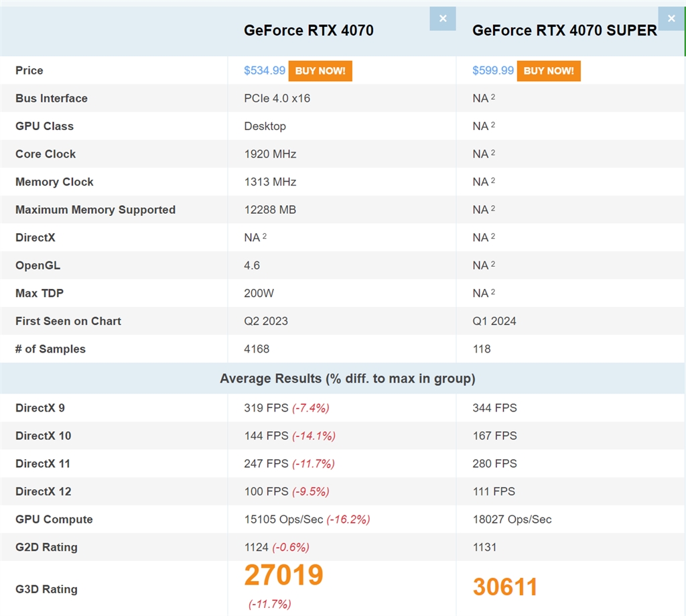Click the 30611 G3D score
Screen dimensions: 686x616
505,587
